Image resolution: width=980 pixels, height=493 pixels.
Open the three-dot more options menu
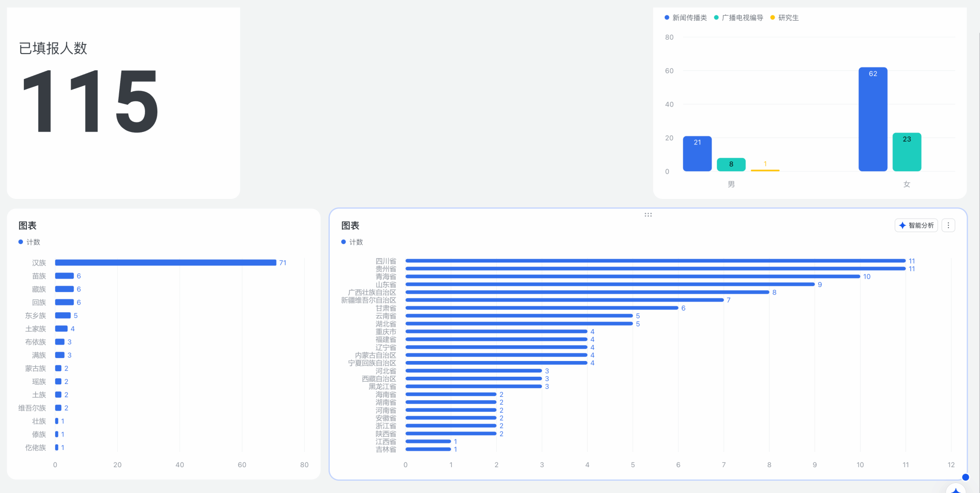click(x=948, y=225)
